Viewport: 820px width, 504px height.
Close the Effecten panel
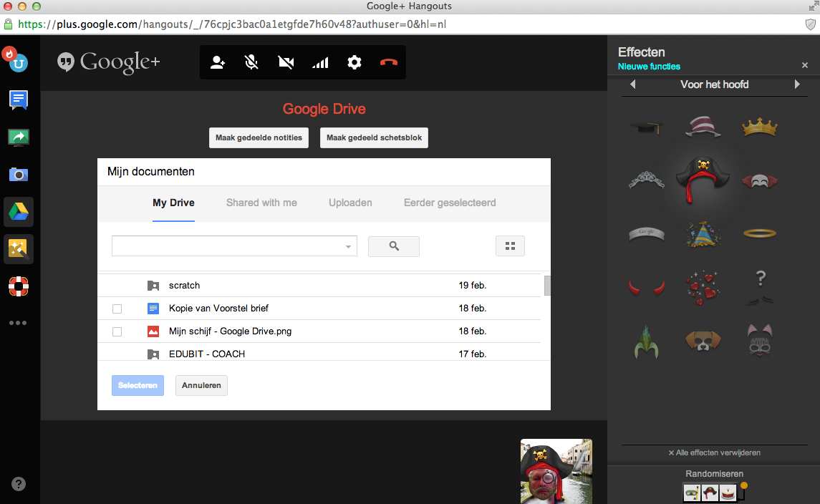(x=805, y=65)
